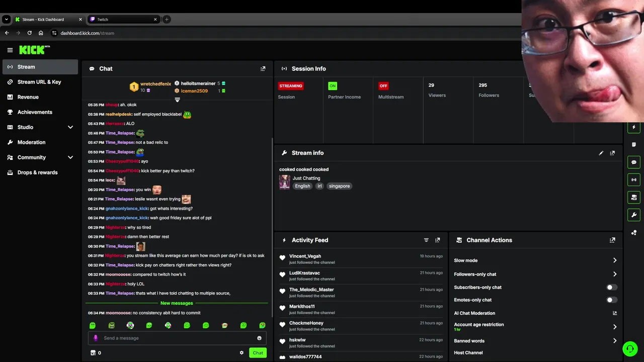Expand the Studio sidebar section
Viewport: 644px width, 362px height.
pos(70,127)
